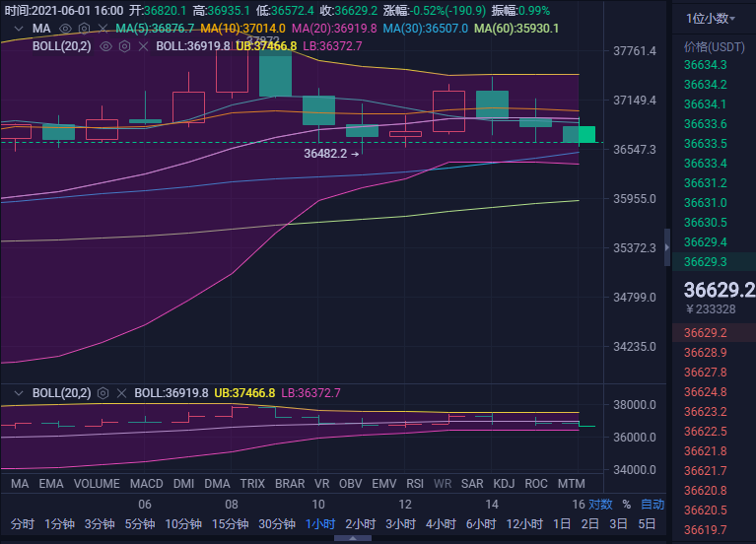Image resolution: width=756 pixels, height=544 pixels.
Task: Switch to 5分钟 interval
Action: pyautogui.click(x=140, y=524)
